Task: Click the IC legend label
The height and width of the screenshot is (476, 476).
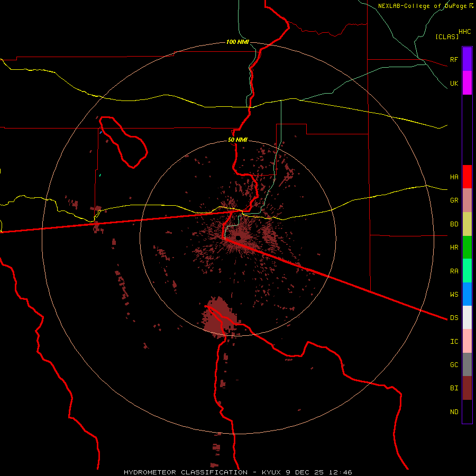Action: click(x=454, y=342)
